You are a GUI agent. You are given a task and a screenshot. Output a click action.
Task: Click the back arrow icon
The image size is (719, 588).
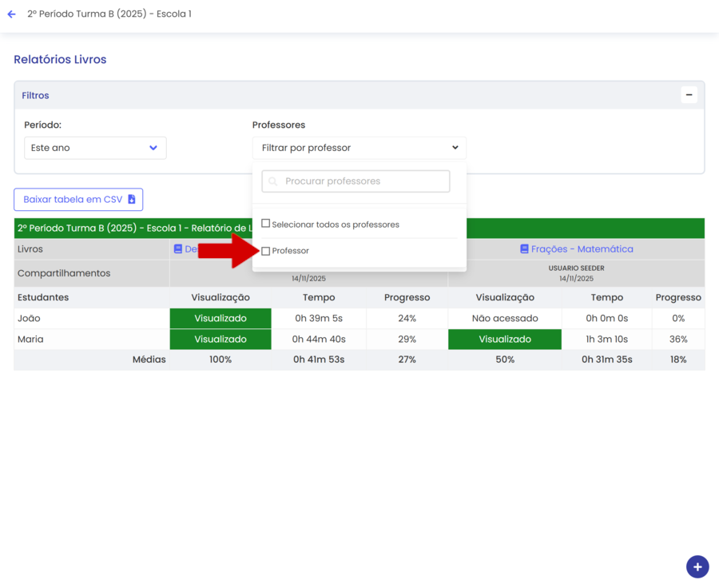tap(11, 14)
